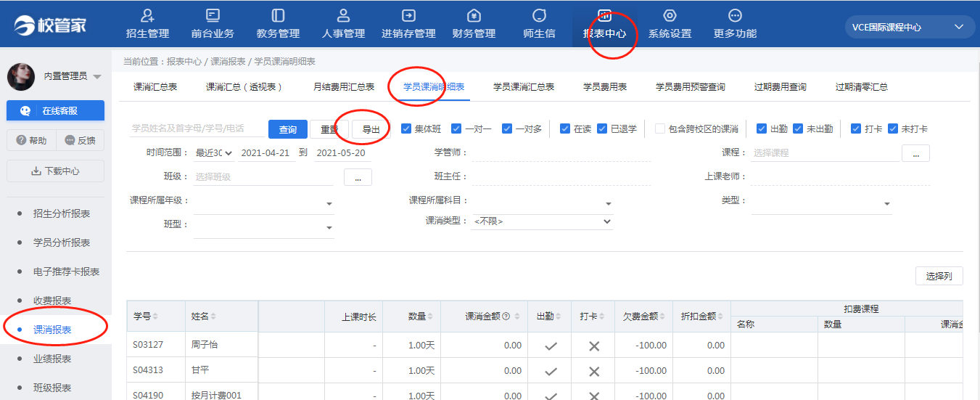Open 师生信 module icon
This screenshot has height=400, width=980.
pos(539,15)
